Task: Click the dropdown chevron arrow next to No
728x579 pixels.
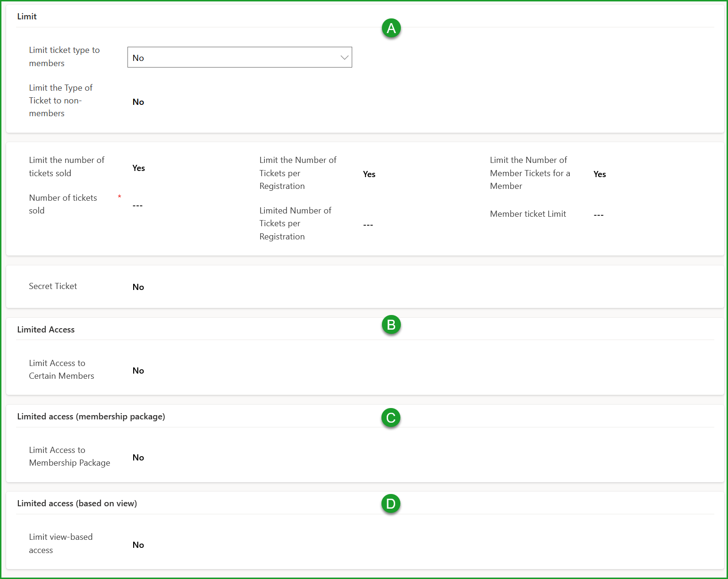Action: (344, 58)
